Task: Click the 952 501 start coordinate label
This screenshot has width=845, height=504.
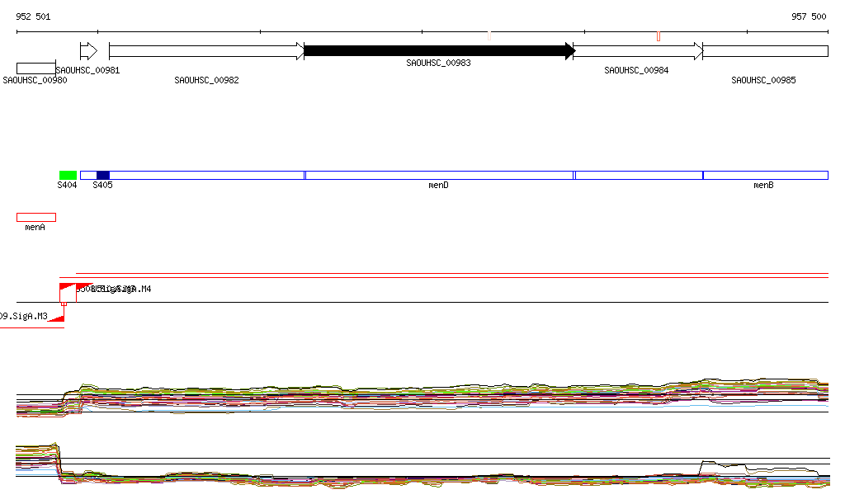Action: click(33, 16)
